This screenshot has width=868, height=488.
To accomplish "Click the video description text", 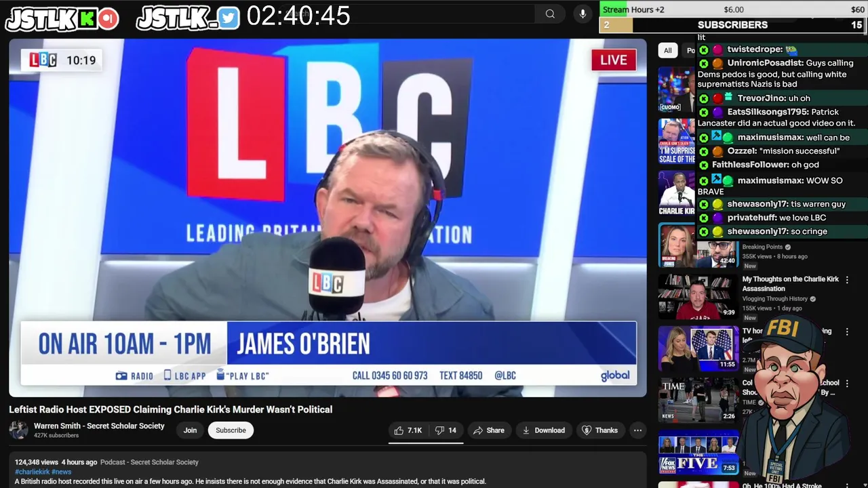I will [250, 481].
